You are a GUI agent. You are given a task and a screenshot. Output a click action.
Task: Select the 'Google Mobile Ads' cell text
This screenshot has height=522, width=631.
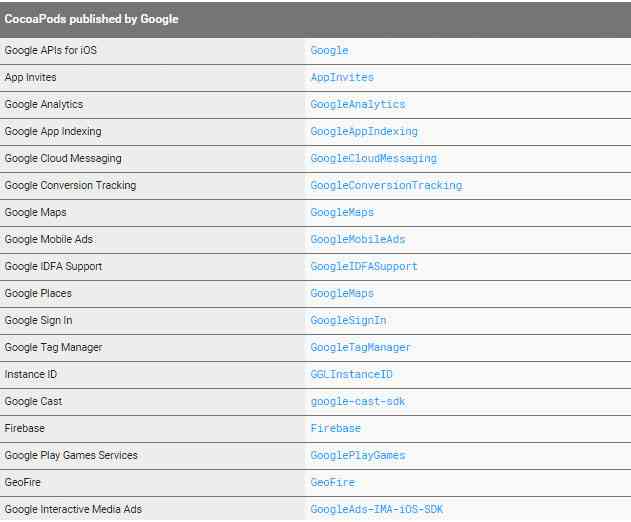pyautogui.click(x=49, y=239)
